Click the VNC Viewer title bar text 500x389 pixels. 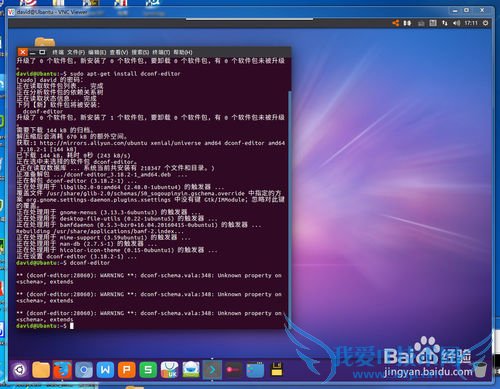(x=52, y=12)
